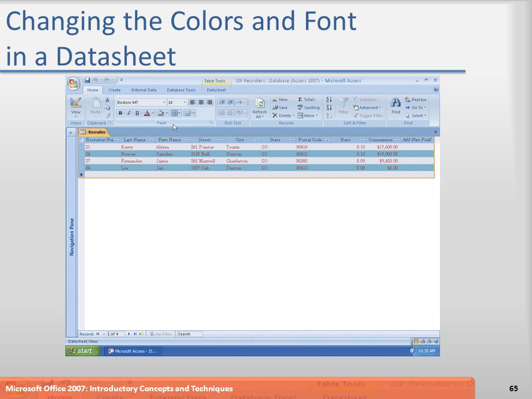
Task: Run Spelling check
Action: click(309, 108)
